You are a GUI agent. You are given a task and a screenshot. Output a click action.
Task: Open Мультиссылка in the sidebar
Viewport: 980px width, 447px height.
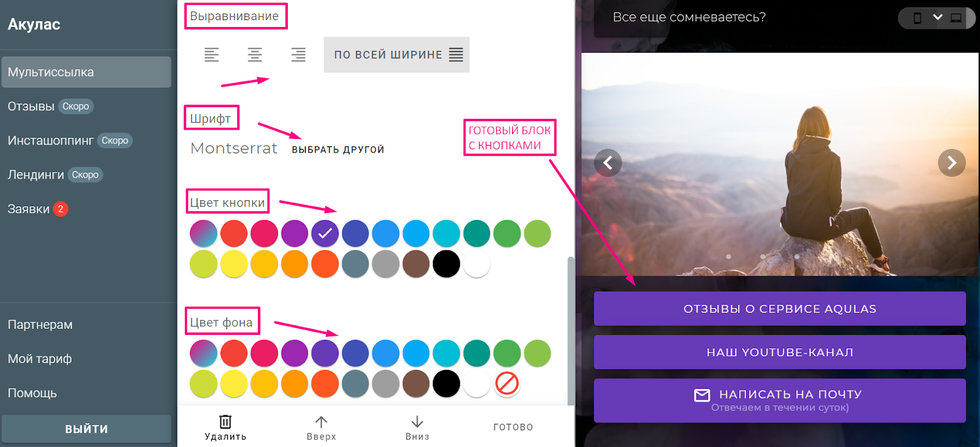click(x=86, y=72)
